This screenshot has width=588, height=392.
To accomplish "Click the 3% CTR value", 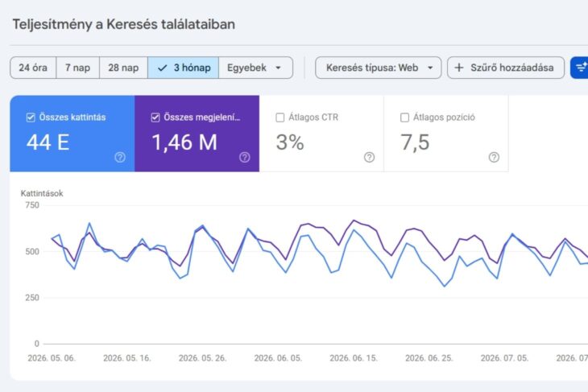I will click(x=290, y=142).
